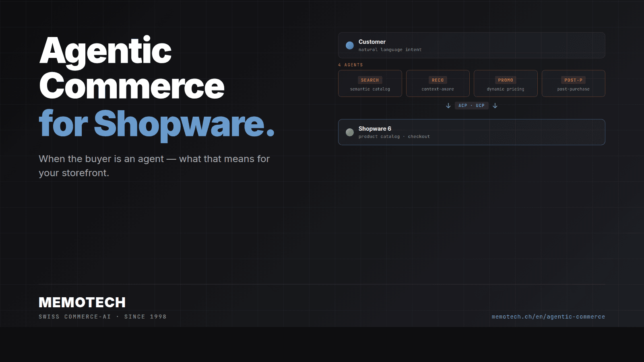Viewport: 644px width, 362px height.
Task: Toggle the post-purchase POST-P agent card
Action: pyautogui.click(x=573, y=83)
